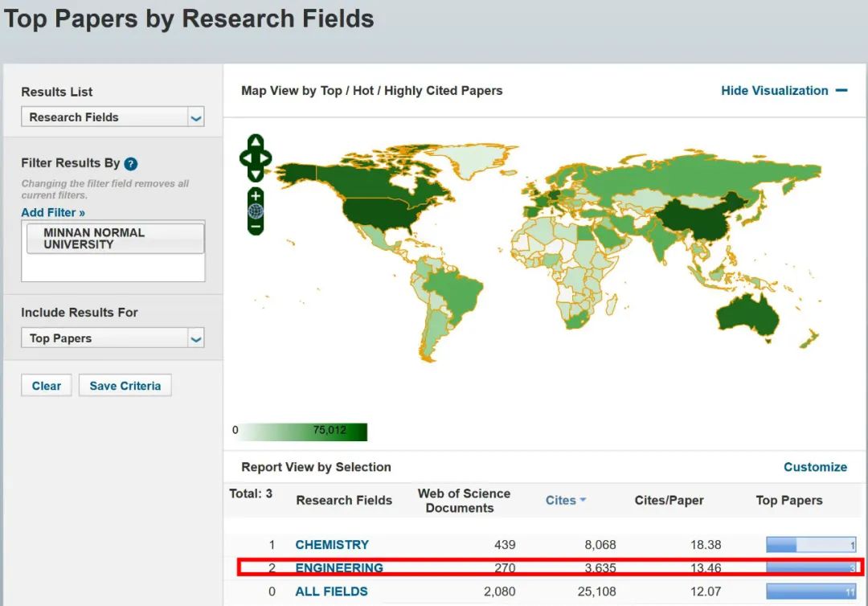Open the CHEMISTRY research field
Viewport: 868px width, 606px height.
point(332,545)
